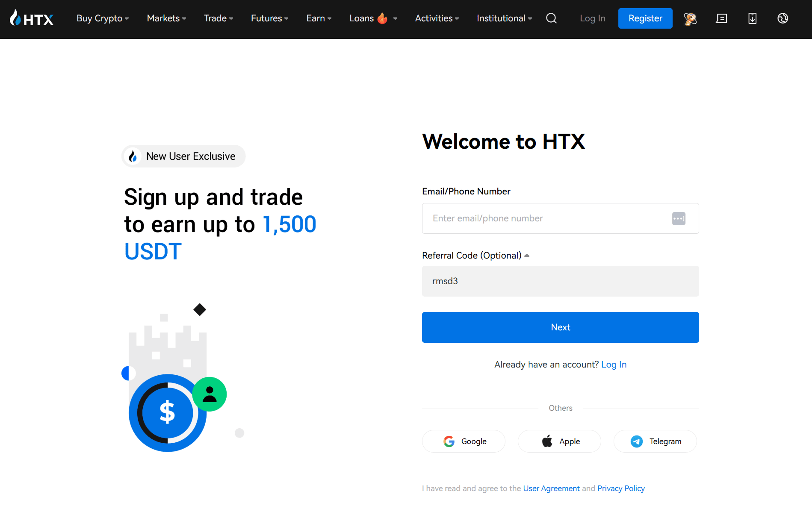Open the app download icon
Image resolution: width=812 pixels, height=512 pixels.
click(752, 18)
